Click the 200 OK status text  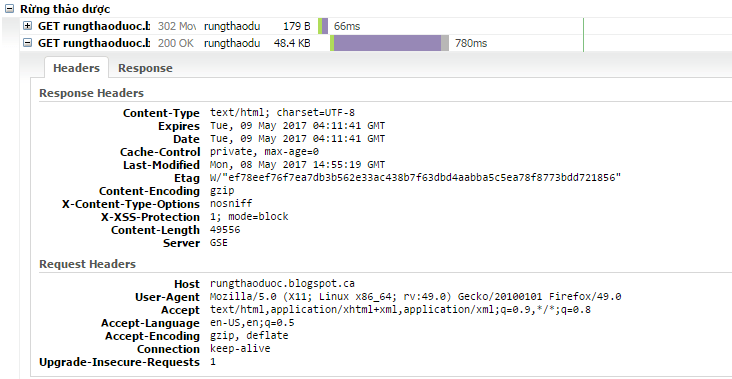point(176,43)
